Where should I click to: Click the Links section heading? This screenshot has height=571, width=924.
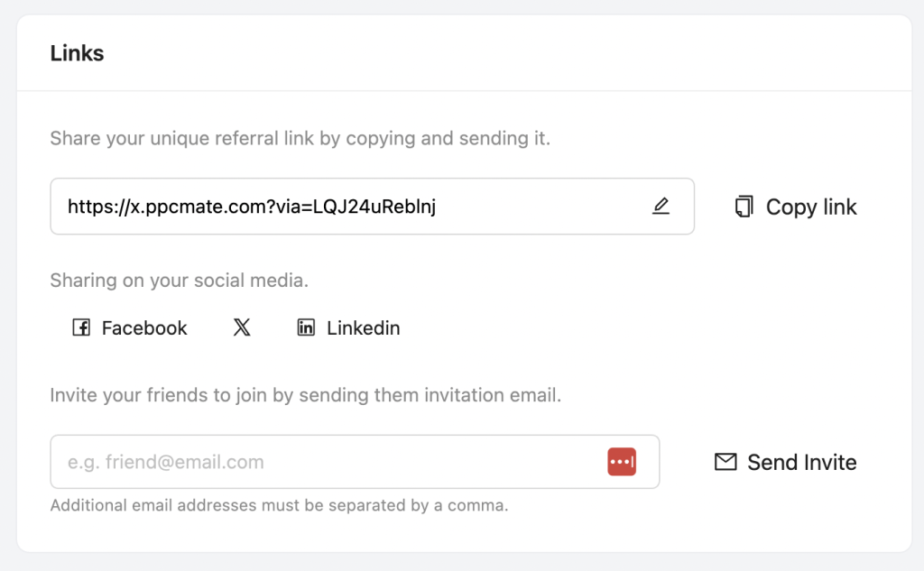point(77,53)
